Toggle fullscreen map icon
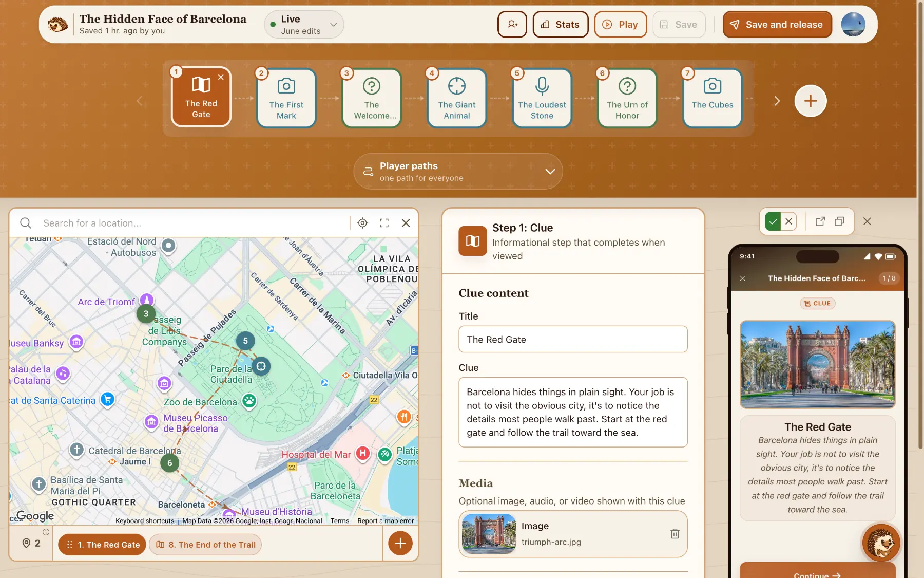Image resolution: width=924 pixels, height=578 pixels. pos(384,223)
